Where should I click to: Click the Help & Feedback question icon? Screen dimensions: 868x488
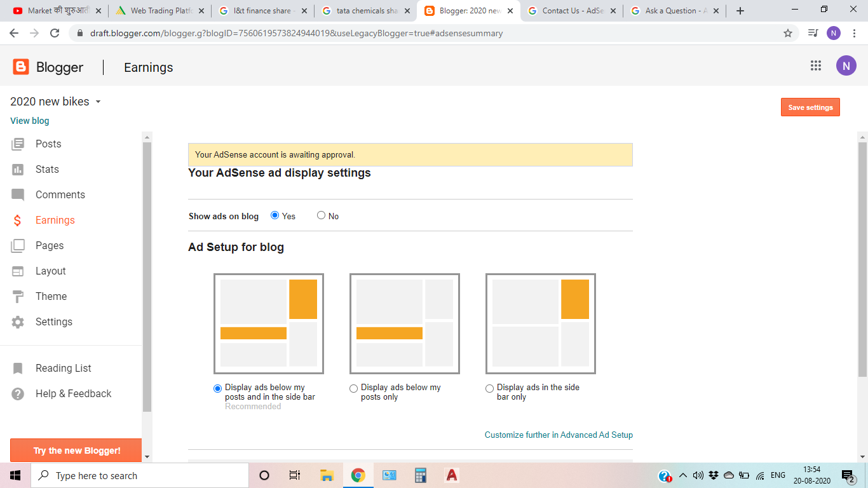pos(18,394)
